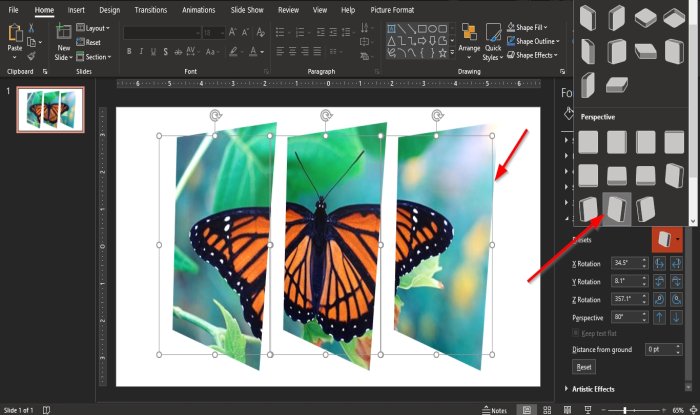The width and height of the screenshot is (700, 415).
Task: Click the Reset button in Slides group
Action: 92,43
